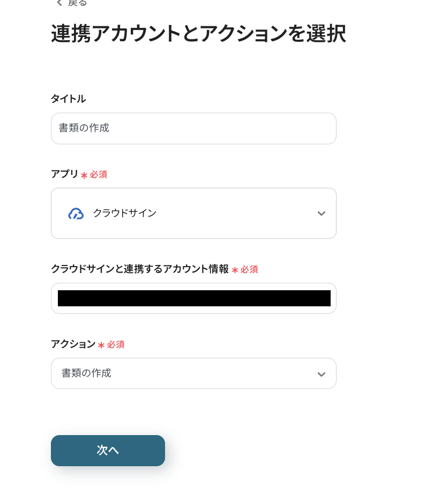Click the red asterisk beside アプリ
Image resolution: width=448 pixels, height=500 pixels.
pos(84,175)
